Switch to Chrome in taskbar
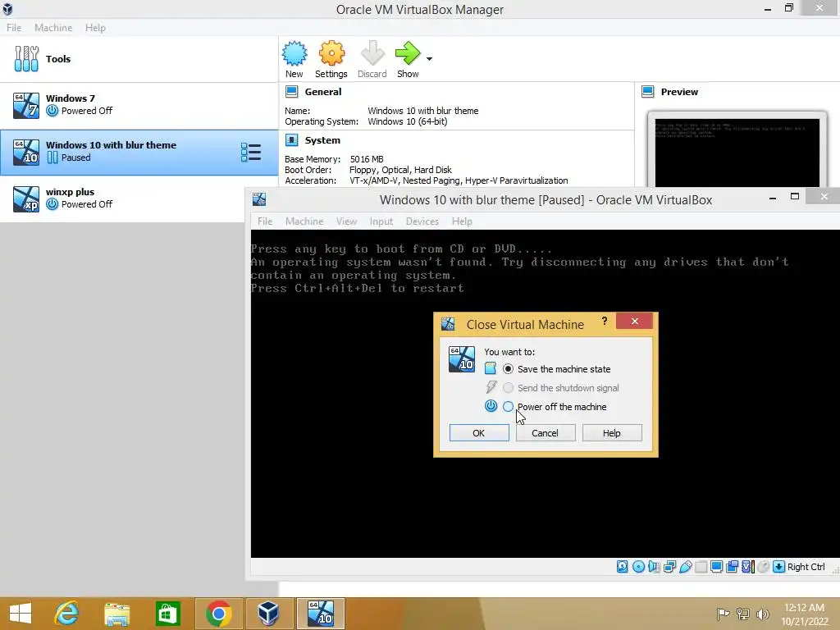The image size is (840, 630). coord(218,614)
